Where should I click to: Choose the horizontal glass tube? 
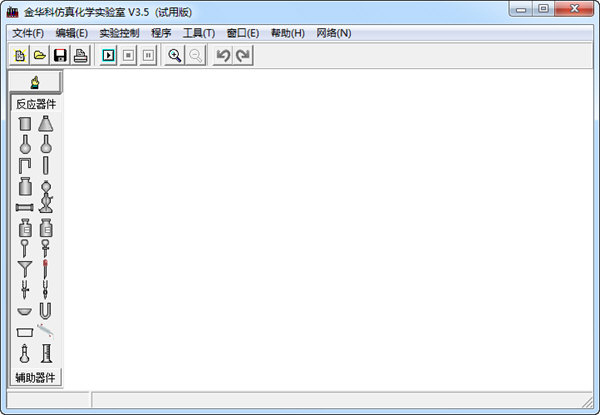tap(24, 208)
